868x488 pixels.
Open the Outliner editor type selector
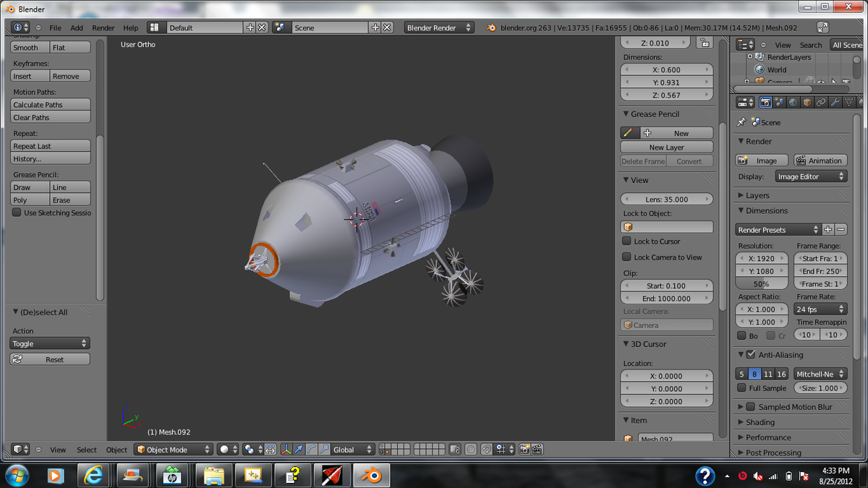[x=746, y=44]
